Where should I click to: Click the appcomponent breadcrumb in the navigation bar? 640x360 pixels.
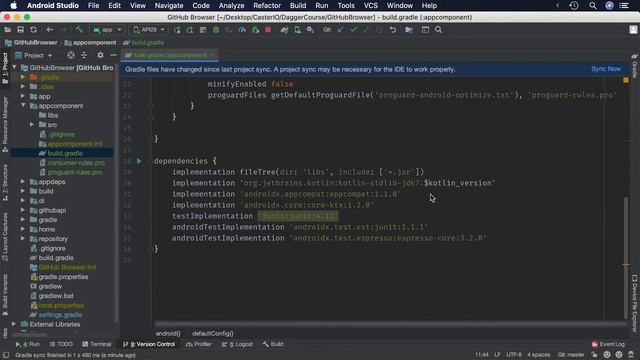[x=91, y=42]
